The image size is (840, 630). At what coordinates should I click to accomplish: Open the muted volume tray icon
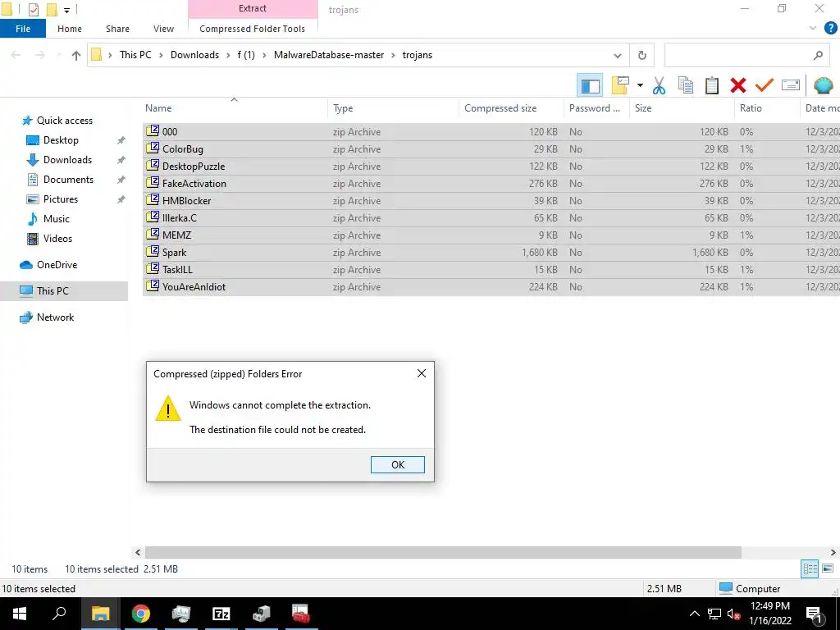[733, 614]
